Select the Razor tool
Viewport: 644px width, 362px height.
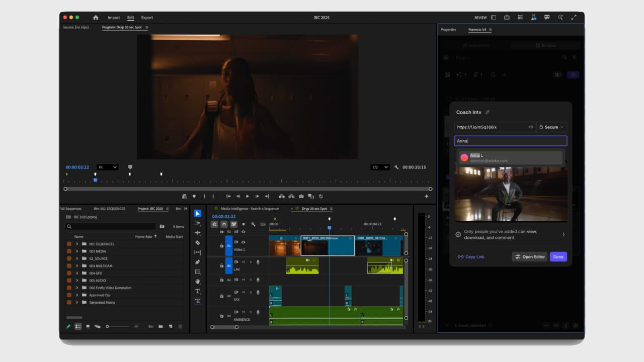click(197, 242)
